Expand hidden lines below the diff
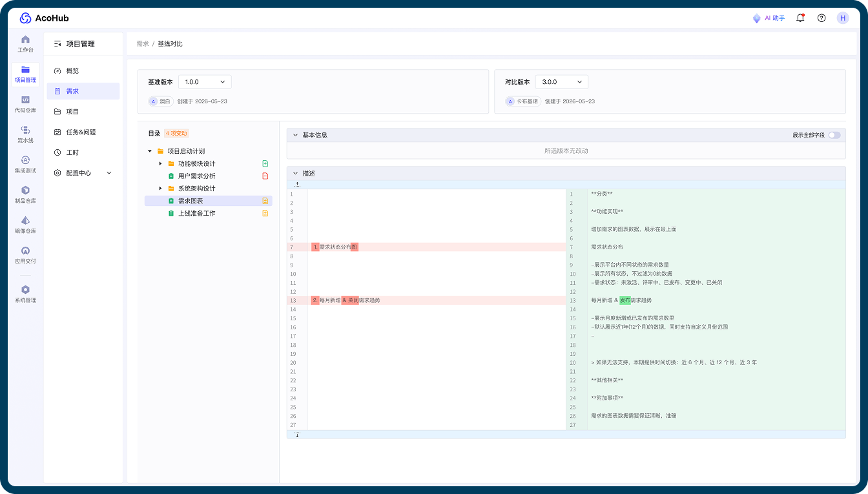The height and width of the screenshot is (494, 868). tap(297, 435)
